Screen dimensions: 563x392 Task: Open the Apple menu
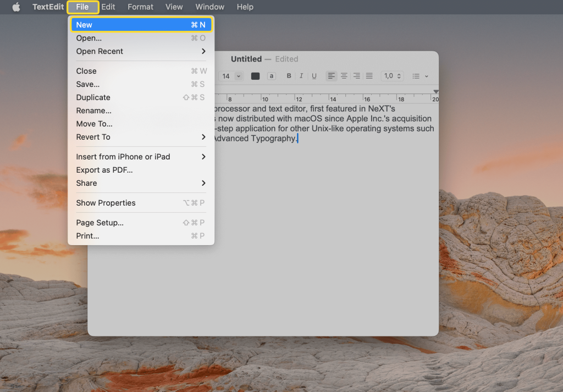point(15,7)
